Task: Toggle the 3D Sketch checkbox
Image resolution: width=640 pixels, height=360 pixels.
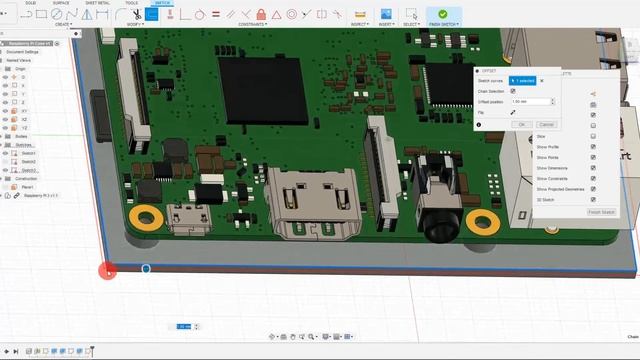Action: click(593, 200)
